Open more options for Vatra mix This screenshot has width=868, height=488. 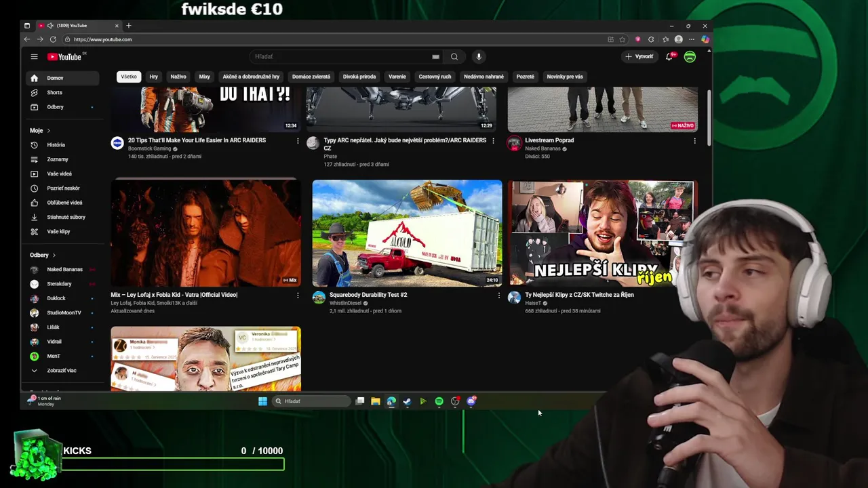[297, 296]
